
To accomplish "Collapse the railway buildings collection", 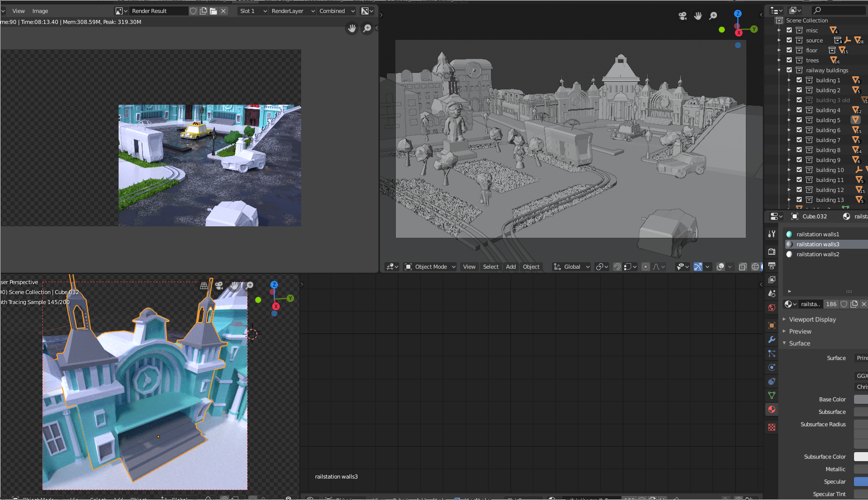I will 779,70.
